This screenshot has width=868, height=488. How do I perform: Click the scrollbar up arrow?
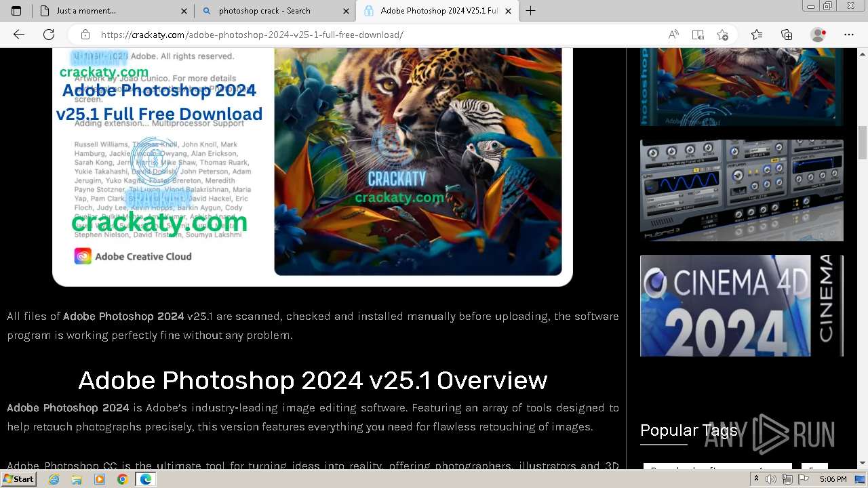863,53
